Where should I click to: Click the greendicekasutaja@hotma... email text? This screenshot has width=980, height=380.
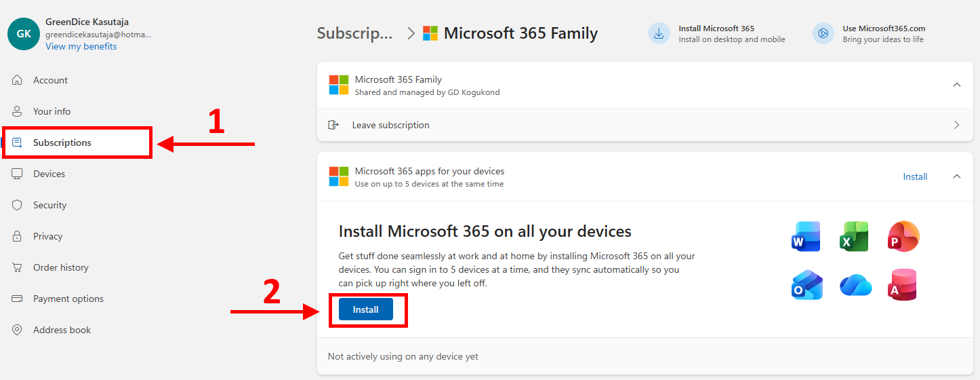(x=98, y=34)
